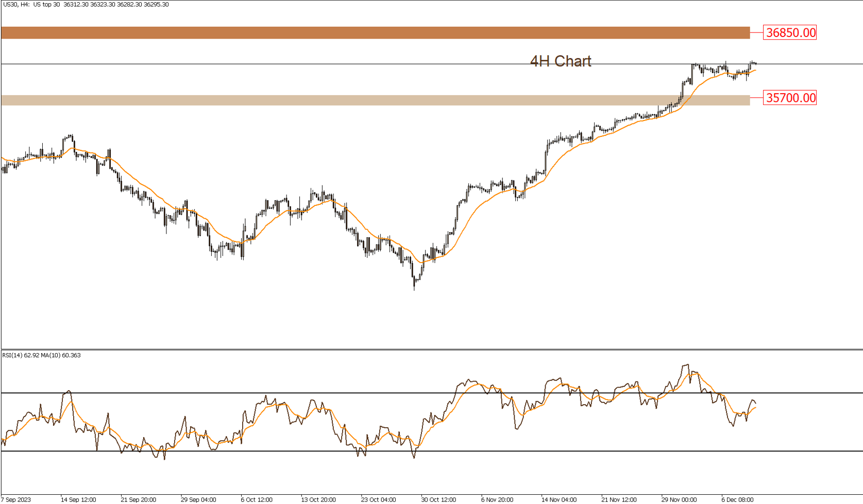The height and width of the screenshot is (504, 863).
Task: Click the "4H Chart" text label
Action: point(561,61)
